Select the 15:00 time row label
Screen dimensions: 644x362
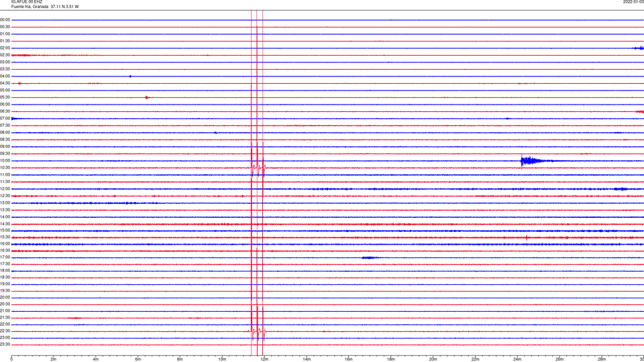(x=5, y=231)
